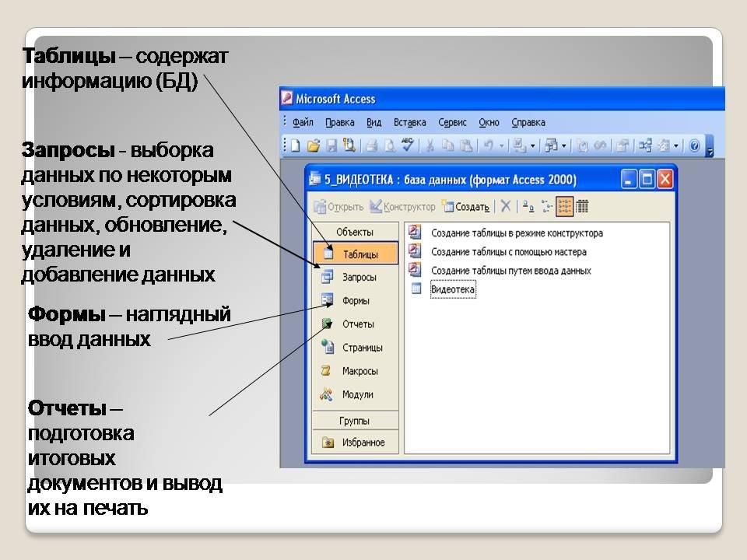Toggle the List view mode button
The image size is (747, 560).
tap(565, 206)
